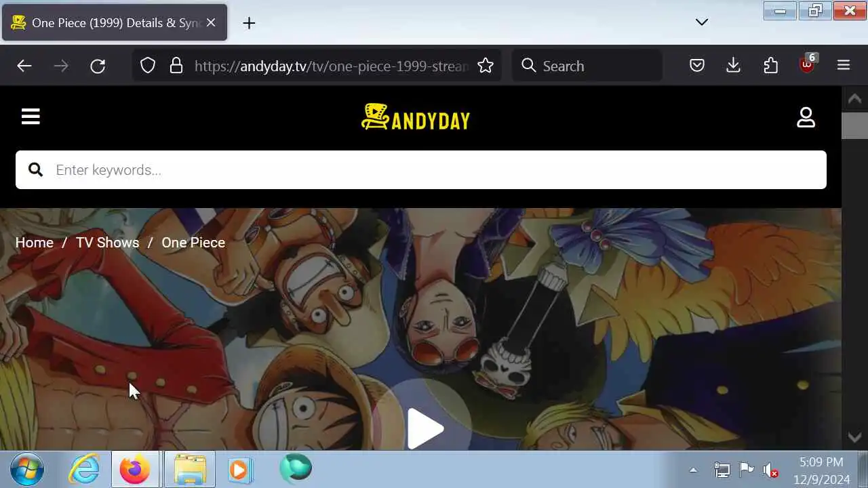Open the extensions puzzle icon
The width and height of the screenshot is (868, 488).
pos(770,66)
